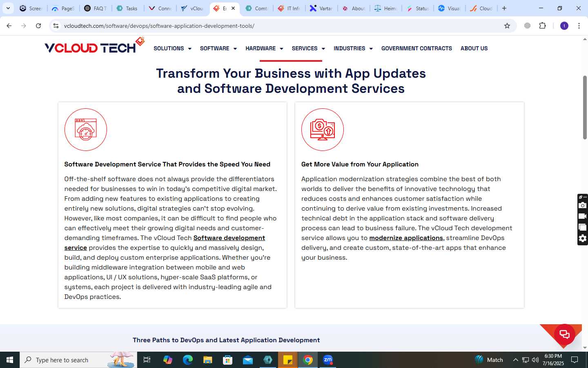Open the Chrome extensions puzzle icon
This screenshot has height=368, width=588.
pyautogui.click(x=542, y=26)
